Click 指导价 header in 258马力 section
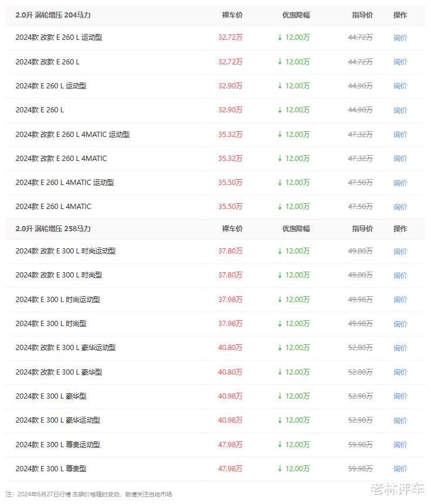The height and width of the screenshot is (504, 431). coord(362,229)
